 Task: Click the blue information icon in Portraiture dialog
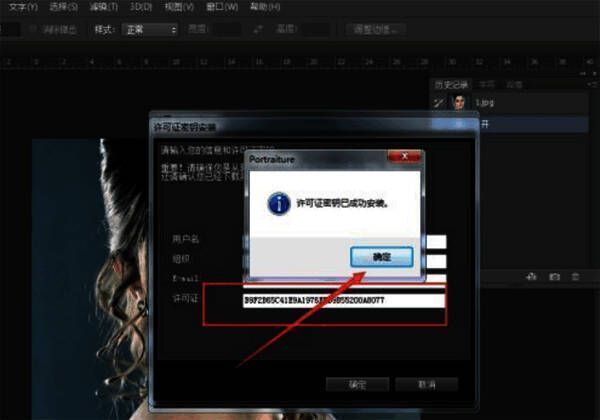(279, 203)
